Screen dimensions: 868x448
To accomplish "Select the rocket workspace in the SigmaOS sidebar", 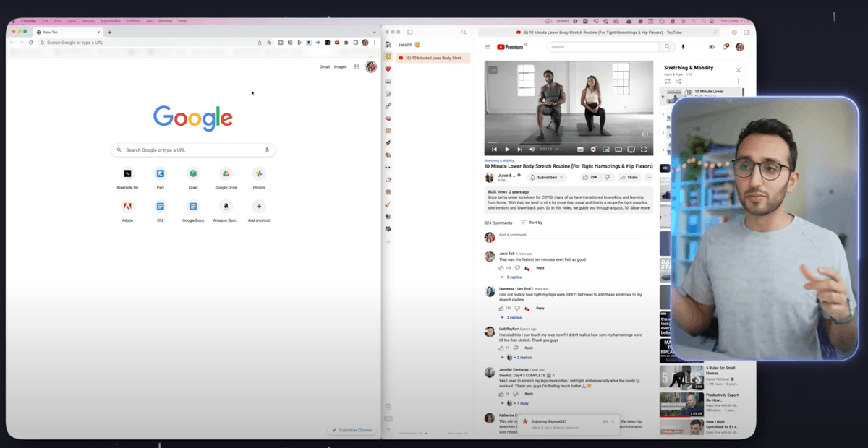I will (x=388, y=142).
